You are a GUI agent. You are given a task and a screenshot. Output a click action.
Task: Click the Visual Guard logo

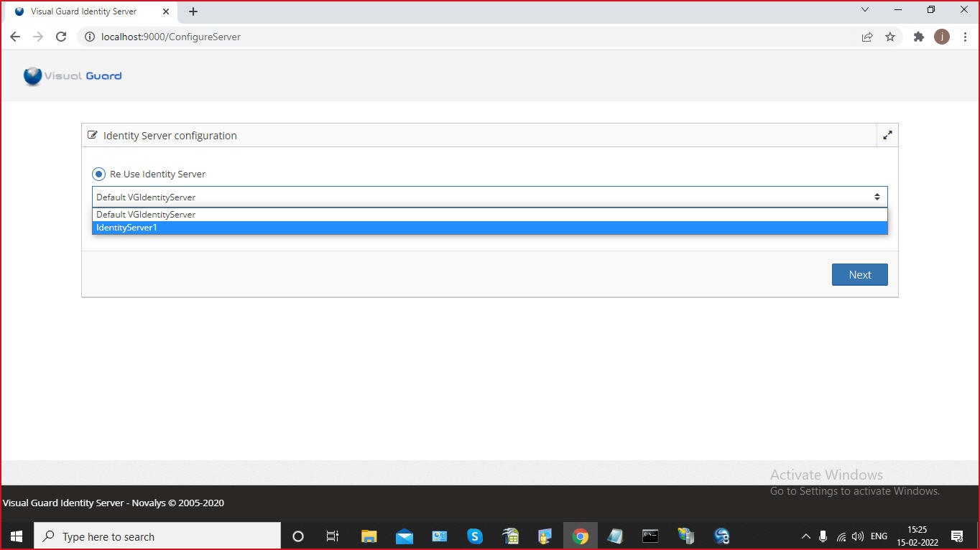[x=73, y=75]
